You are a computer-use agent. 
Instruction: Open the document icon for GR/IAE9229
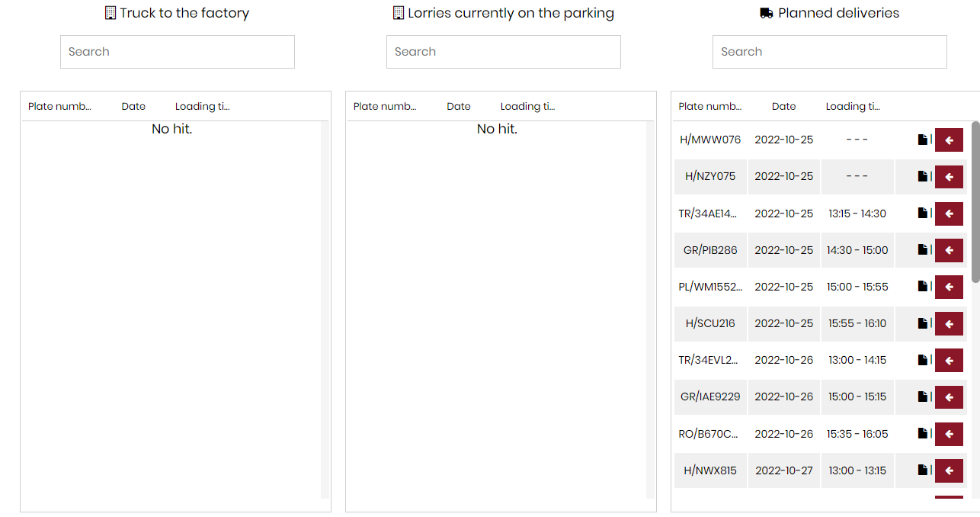(922, 397)
